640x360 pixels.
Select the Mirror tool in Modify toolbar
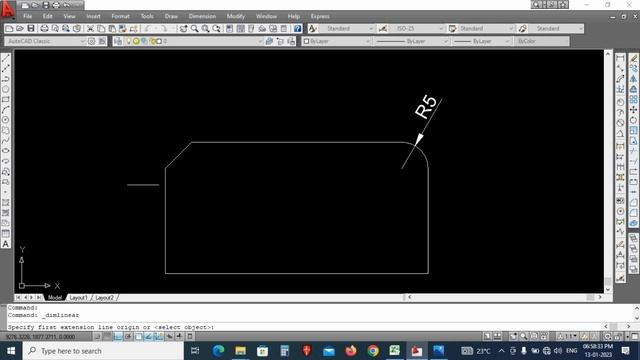633,79
